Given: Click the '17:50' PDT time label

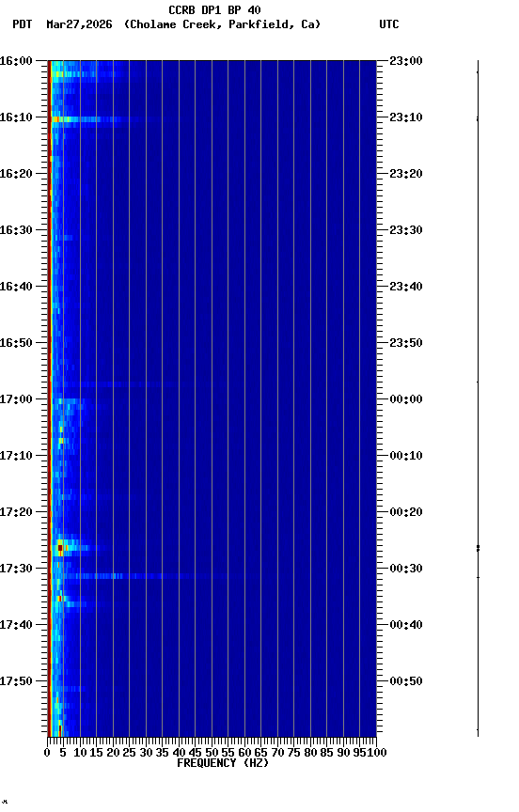Looking at the screenshot, I should pyautogui.click(x=16, y=681).
